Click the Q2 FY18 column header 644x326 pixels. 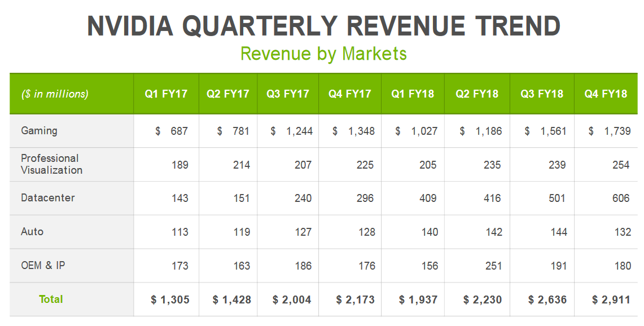(477, 94)
